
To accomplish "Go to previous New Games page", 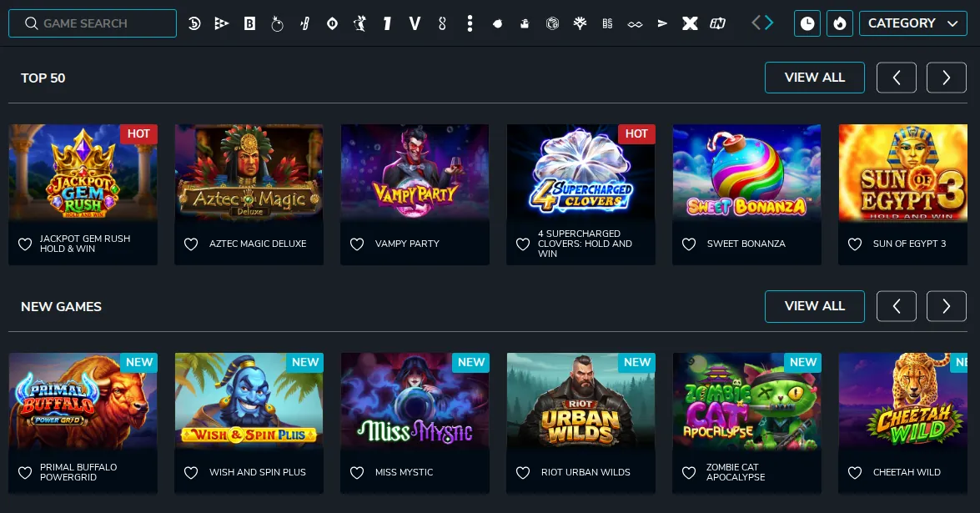I will [x=897, y=306].
